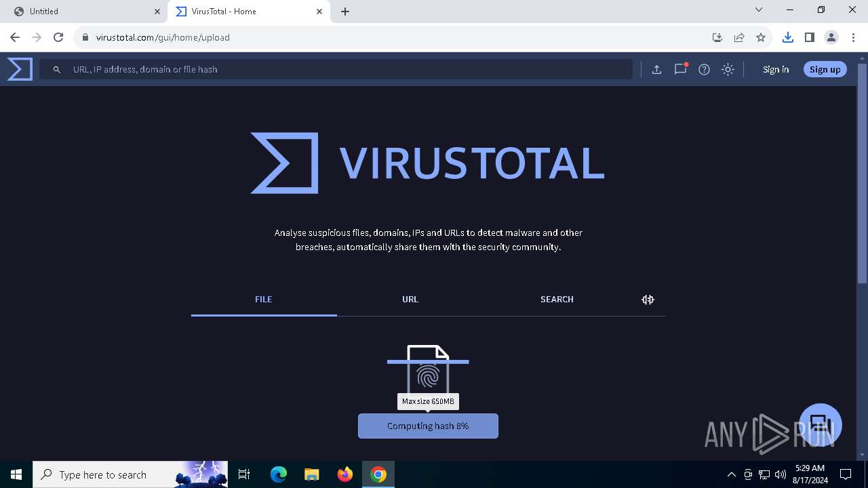This screenshot has width=868, height=488.
Task: Close the Untitled browser tab
Action: point(157,12)
